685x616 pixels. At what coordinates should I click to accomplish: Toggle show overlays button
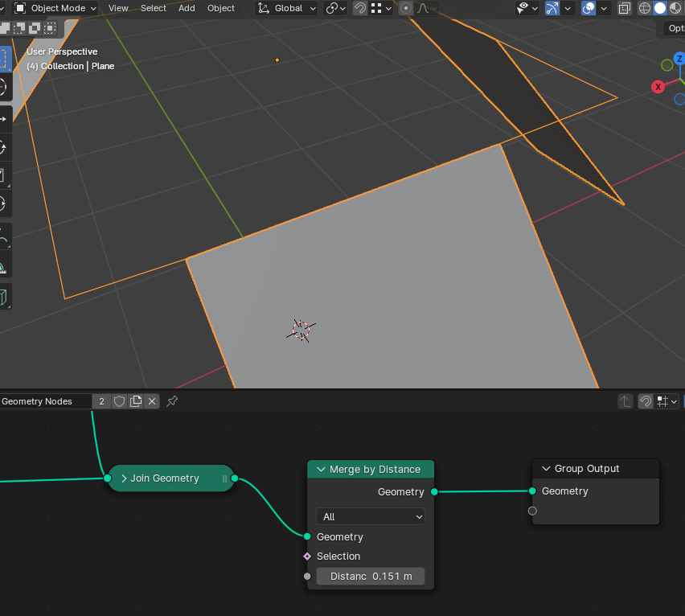tap(589, 8)
